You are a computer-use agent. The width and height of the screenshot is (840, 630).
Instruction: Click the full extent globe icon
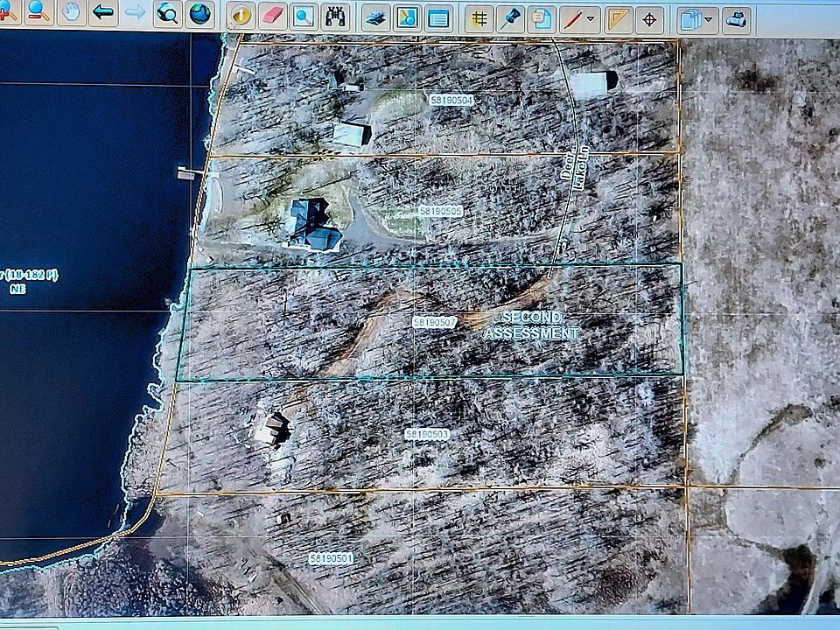[201, 14]
